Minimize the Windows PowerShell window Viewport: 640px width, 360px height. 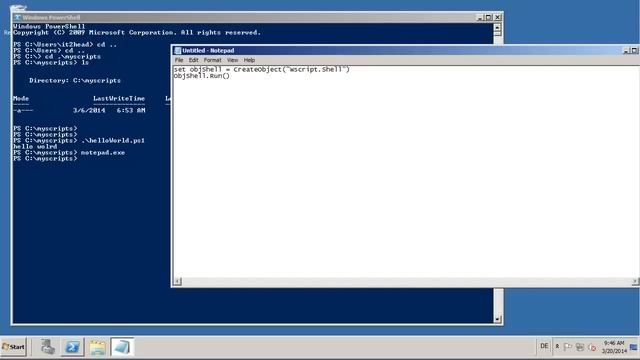click(x=480, y=18)
